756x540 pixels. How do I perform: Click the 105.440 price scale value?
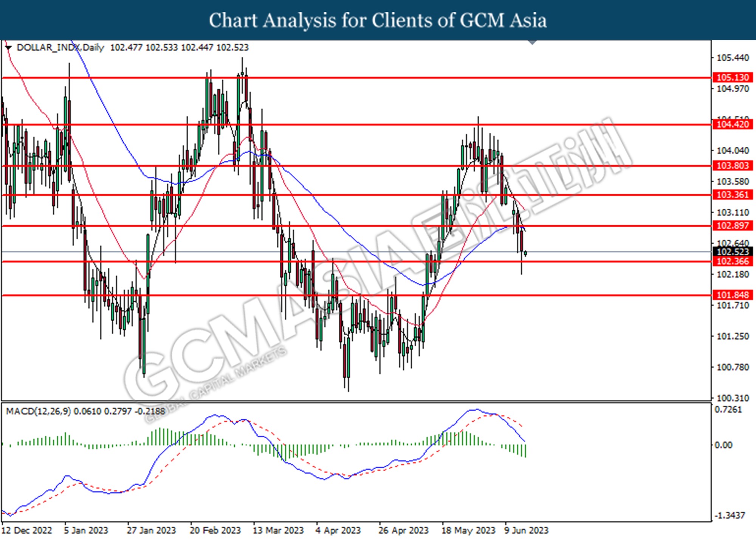pos(733,58)
